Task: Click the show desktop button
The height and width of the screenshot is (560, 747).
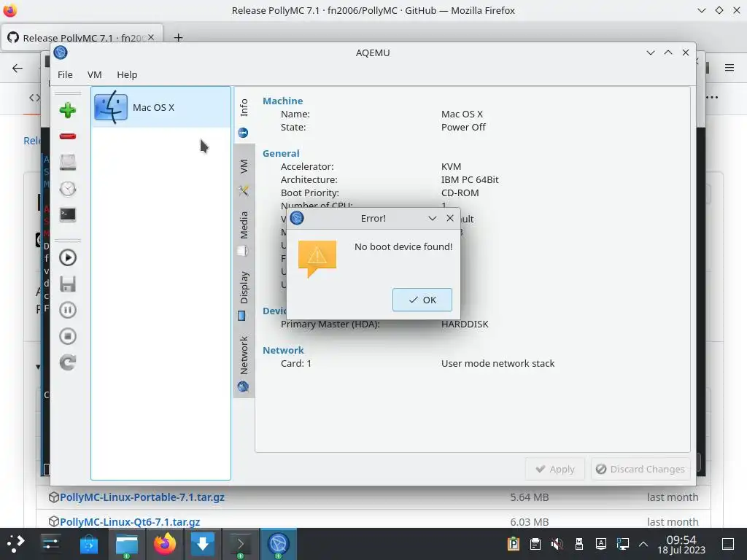Action: [728, 544]
